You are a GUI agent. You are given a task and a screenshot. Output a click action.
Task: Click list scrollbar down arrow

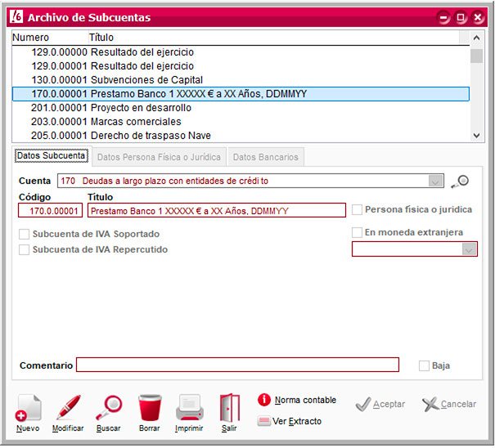pyautogui.click(x=476, y=136)
